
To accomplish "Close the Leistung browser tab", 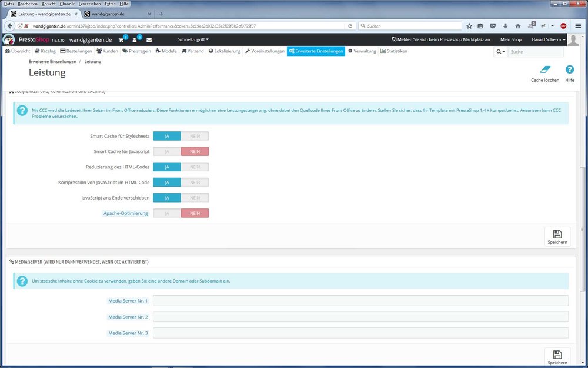I will click(76, 14).
